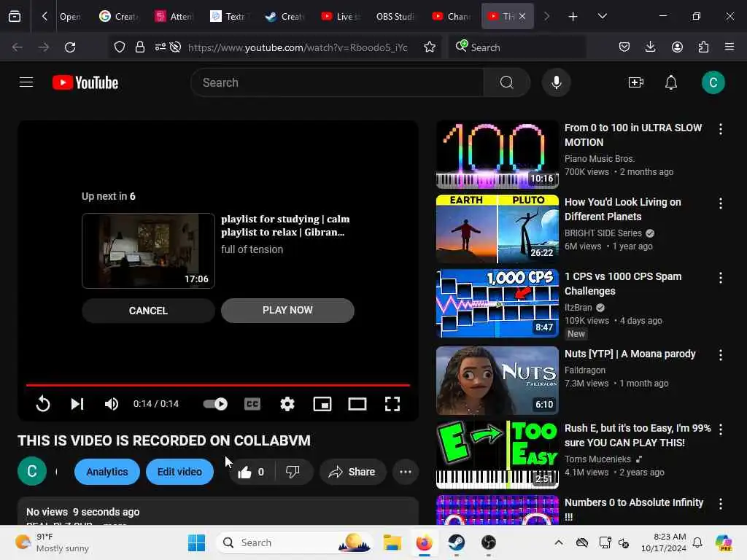
Task: Open the Create video camera icon
Action: (635, 82)
